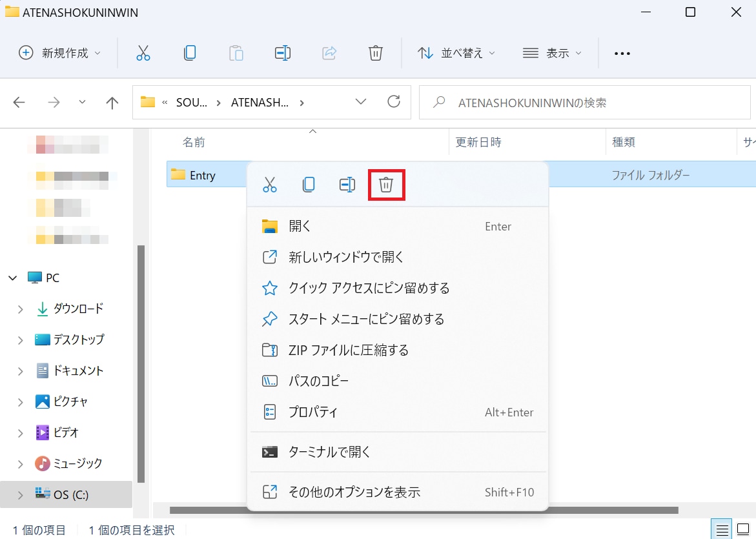
Task: Click the ATENASHOKUNINWINの検索 search field
Action: (585, 102)
